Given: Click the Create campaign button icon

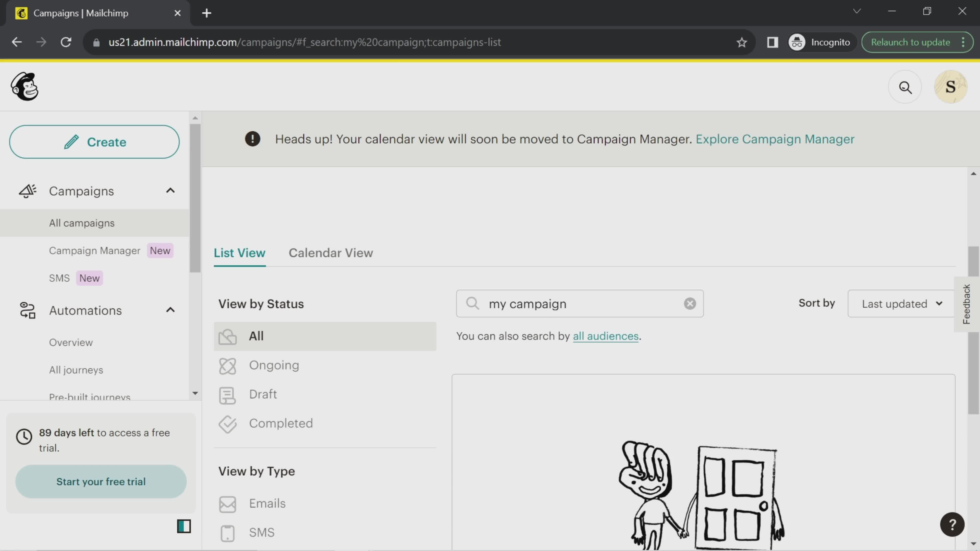Looking at the screenshot, I should point(71,141).
